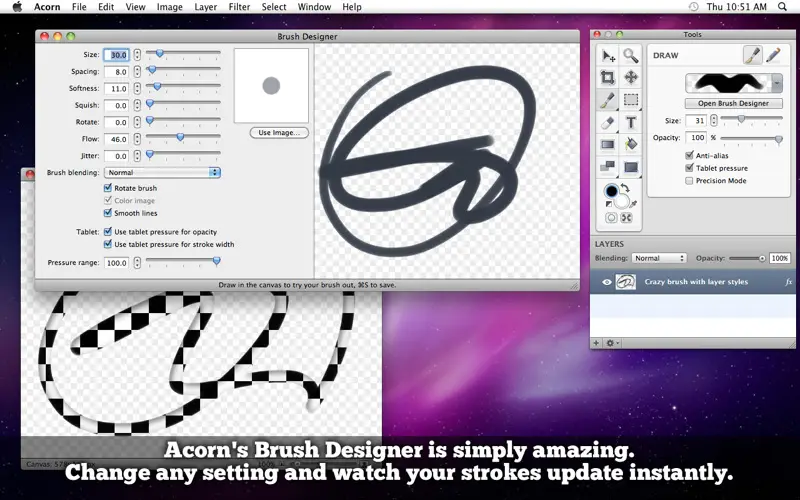Toggle Smooth lines checkbox

click(108, 213)
